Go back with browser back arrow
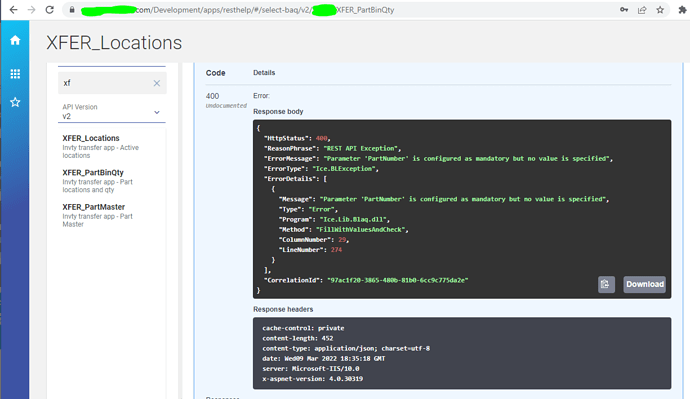690x399 pixels. [13, 10]
